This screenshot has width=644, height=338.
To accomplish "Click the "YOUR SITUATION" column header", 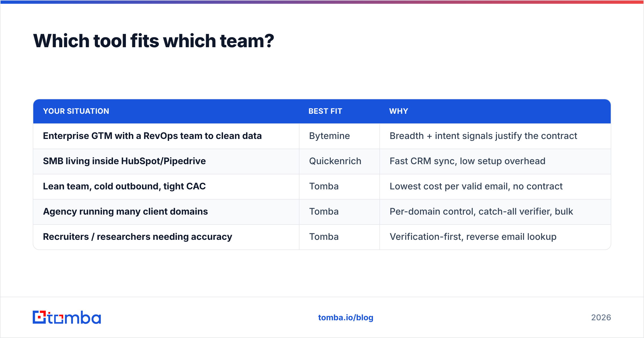I will click(76, 111).
